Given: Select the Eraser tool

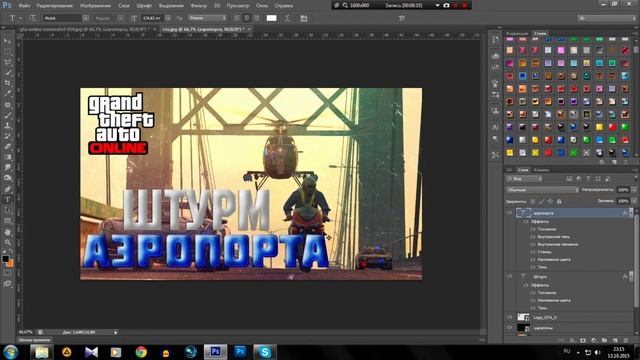Looking at the screenshot, I should 7,147.
